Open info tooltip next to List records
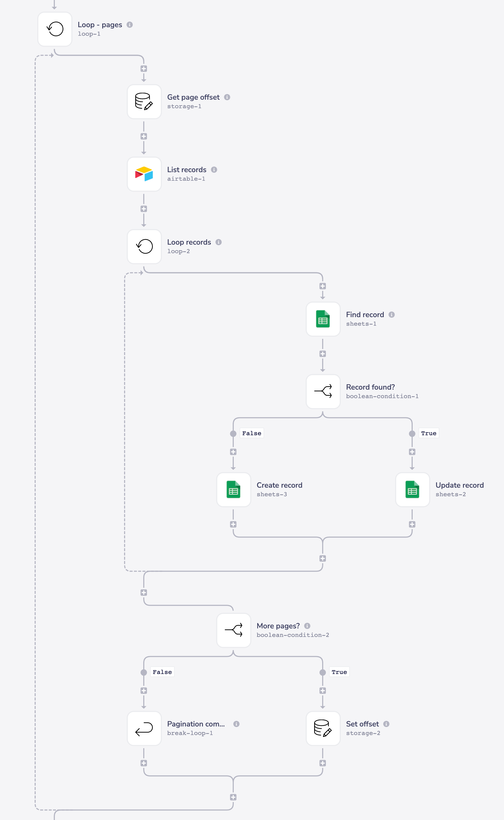This screenshot has width=504, height=820. (x=214, y=169)
